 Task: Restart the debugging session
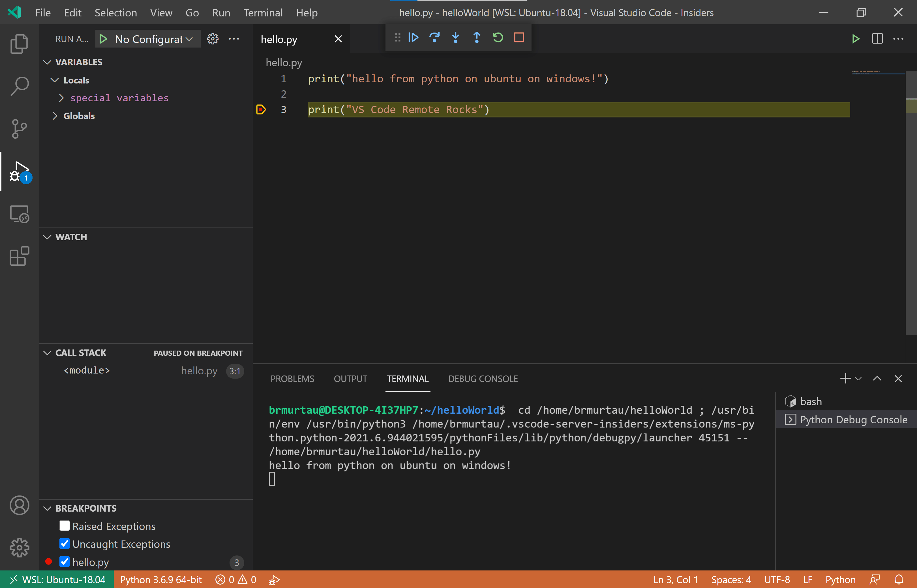pyautogui.click(x=498, y=37)
